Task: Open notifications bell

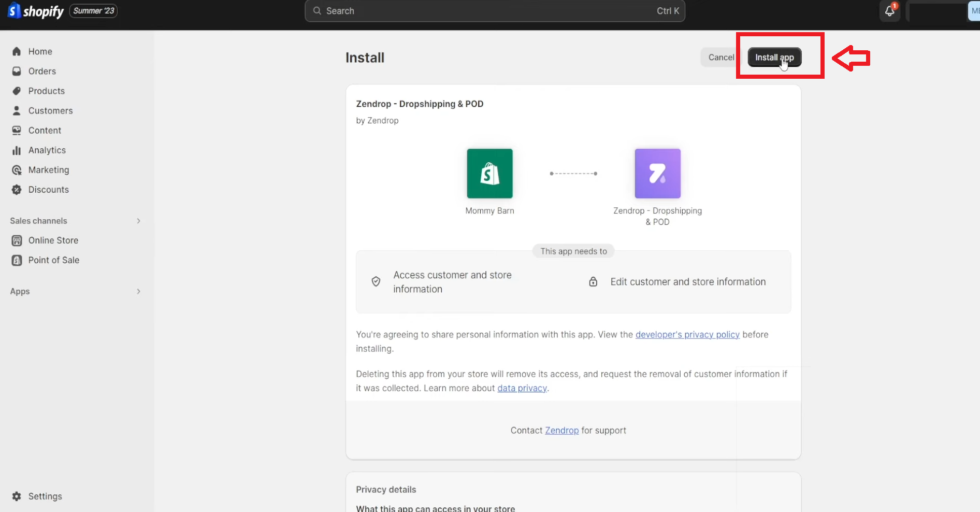Action: coord(889,11)
